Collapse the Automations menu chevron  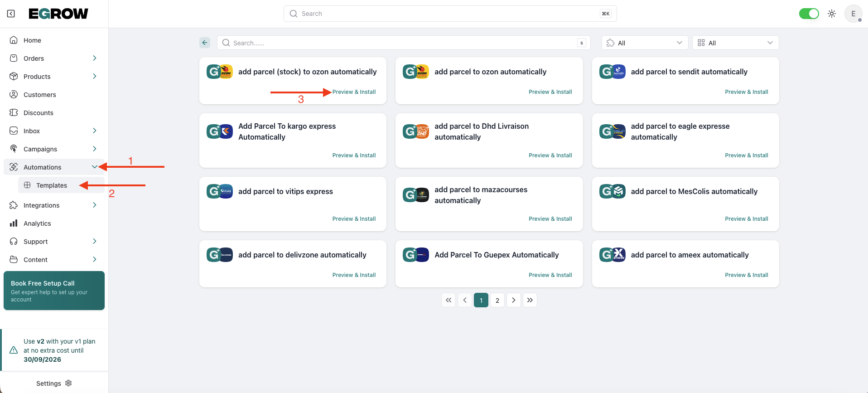[94, 167]
